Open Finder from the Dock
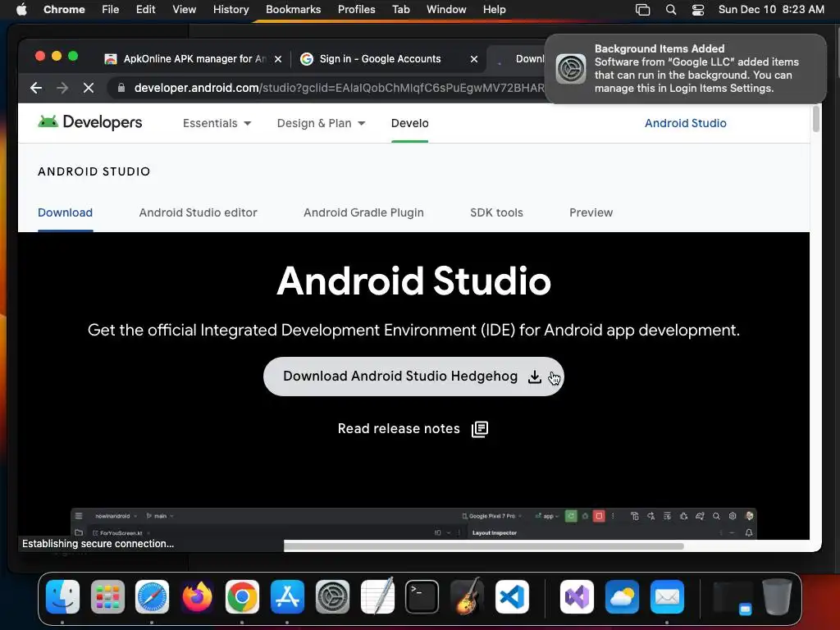The height and width of the screenshot is (630, 840). (62, 597)
